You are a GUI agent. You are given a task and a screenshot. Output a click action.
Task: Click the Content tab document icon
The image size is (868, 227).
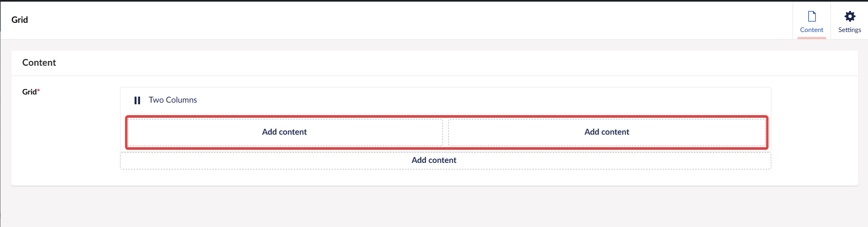click(812, 16)
